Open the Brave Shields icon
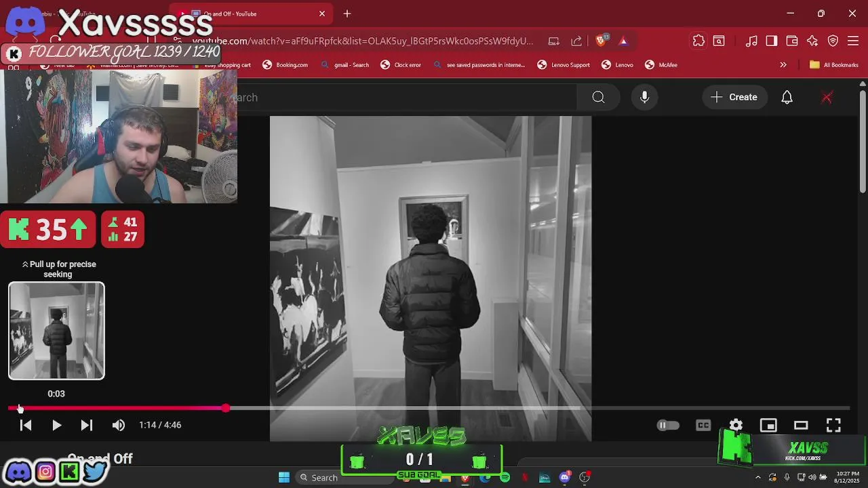The image size is (868, 488). tap(601, 41)
